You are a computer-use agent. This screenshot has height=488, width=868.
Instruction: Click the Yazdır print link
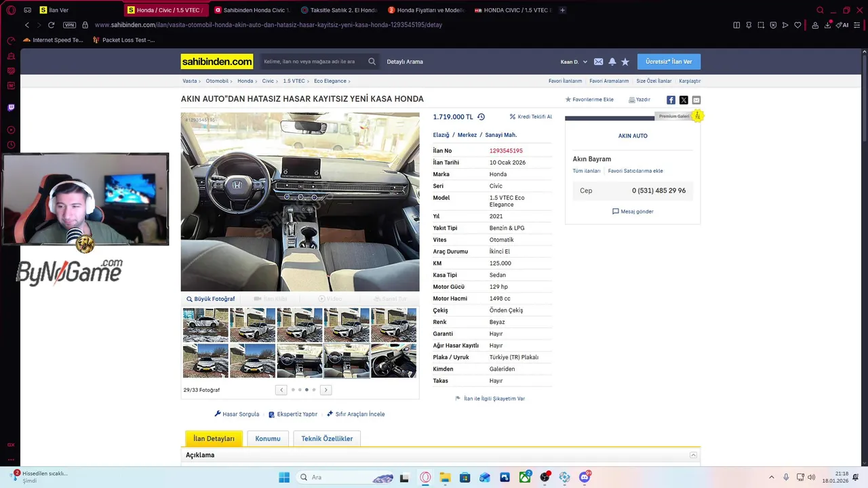(x=639, y=100)
